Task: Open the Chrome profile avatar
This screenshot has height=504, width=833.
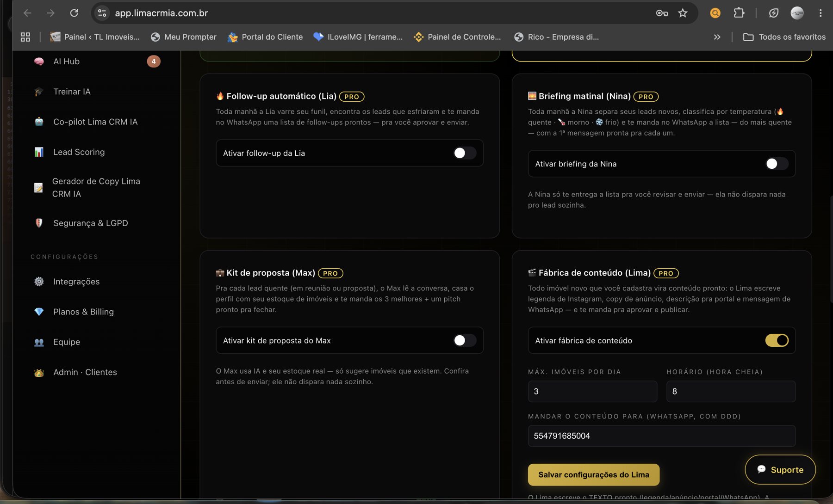Action: coord(797,13)
